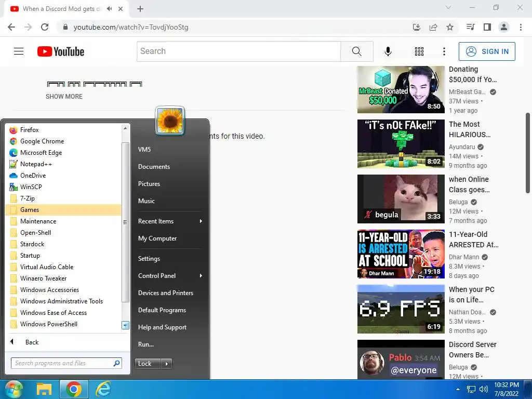Open a new browser tab

point(140,9)
